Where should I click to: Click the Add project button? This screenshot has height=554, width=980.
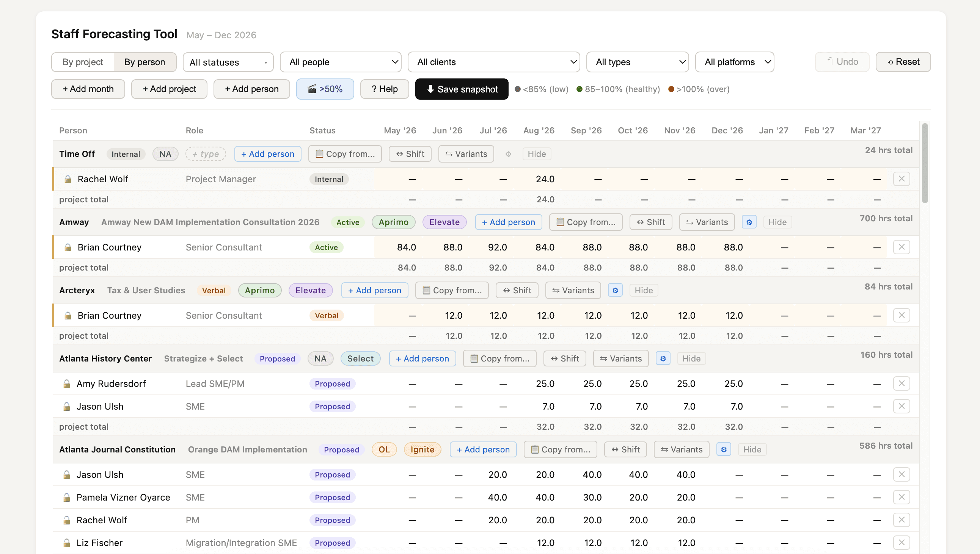click(170, 89)
